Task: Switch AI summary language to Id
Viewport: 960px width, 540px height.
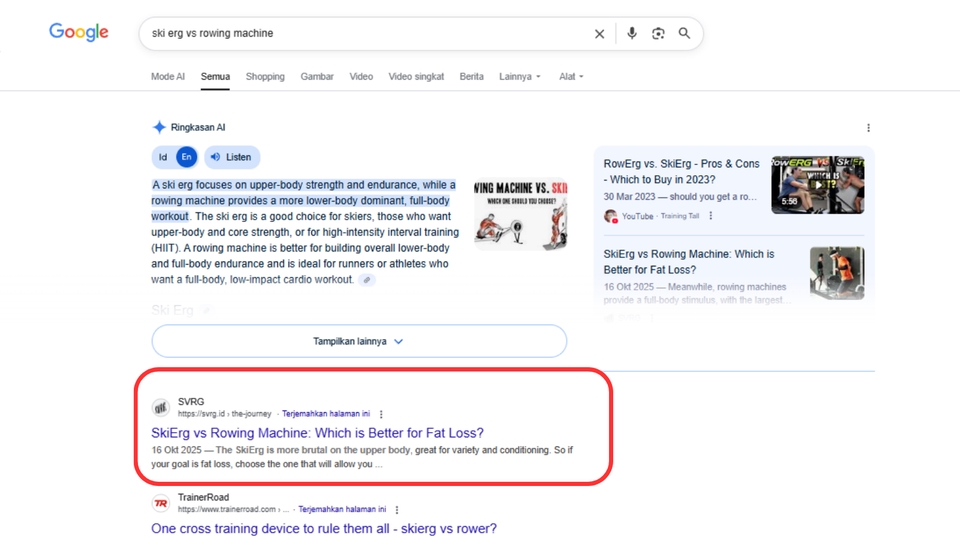Action: tap(163, 157)
